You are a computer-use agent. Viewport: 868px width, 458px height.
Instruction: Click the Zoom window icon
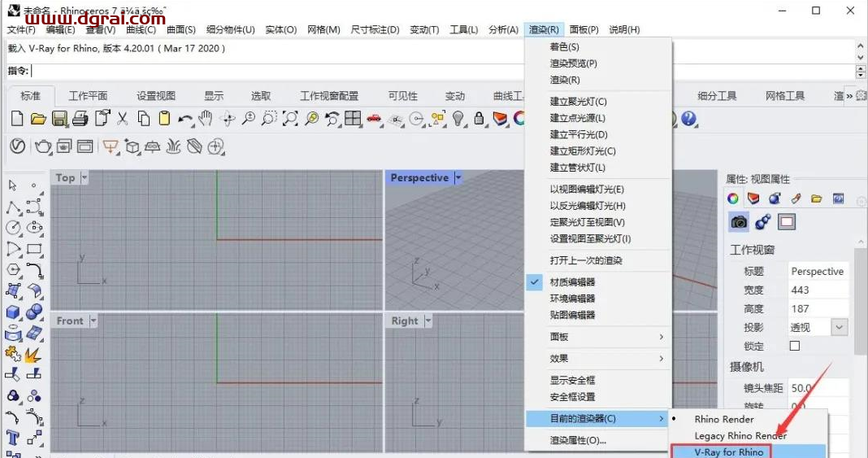click(x=270, y=119)
